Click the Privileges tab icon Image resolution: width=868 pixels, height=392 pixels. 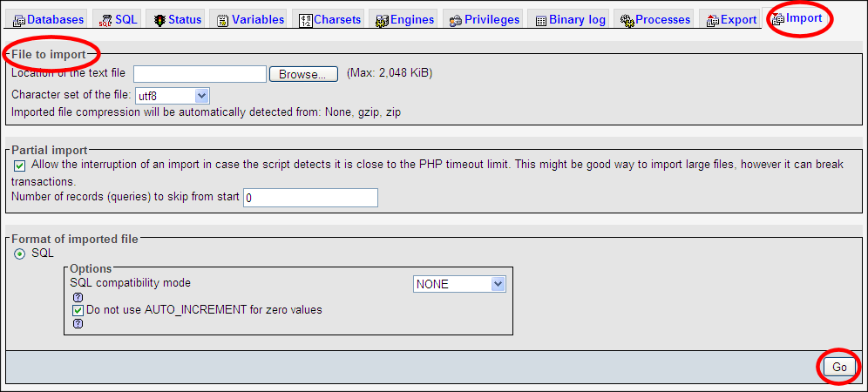(456, 21)
